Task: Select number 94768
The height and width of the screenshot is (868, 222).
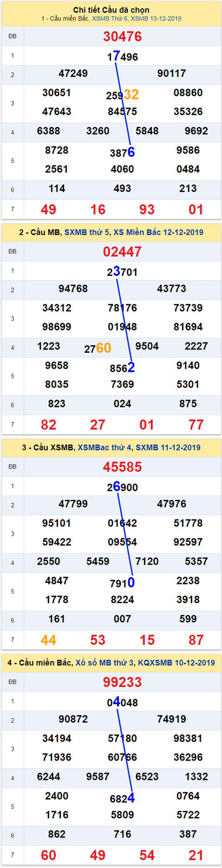Action: pyautogui.click(x=73, y=289)
